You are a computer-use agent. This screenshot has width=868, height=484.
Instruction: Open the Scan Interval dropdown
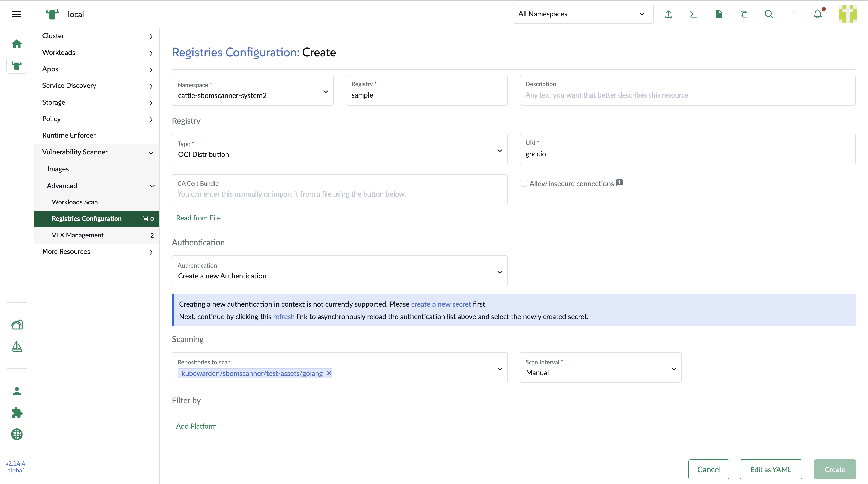600,367
